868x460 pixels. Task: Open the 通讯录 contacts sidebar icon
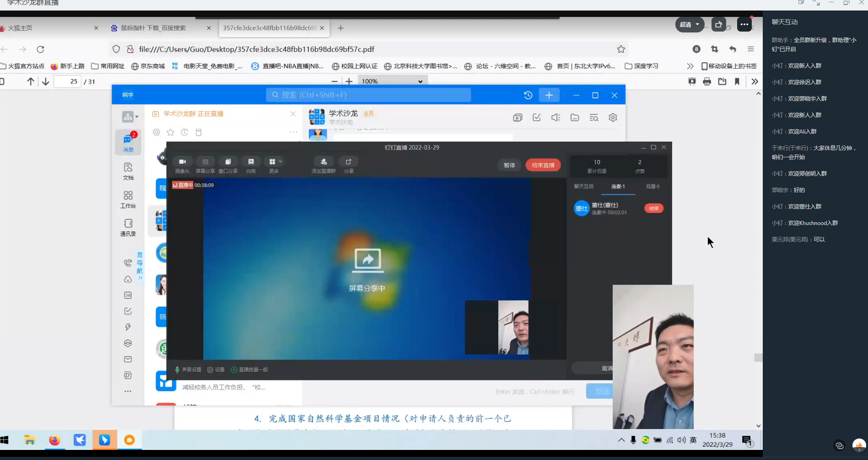[128, 227]
